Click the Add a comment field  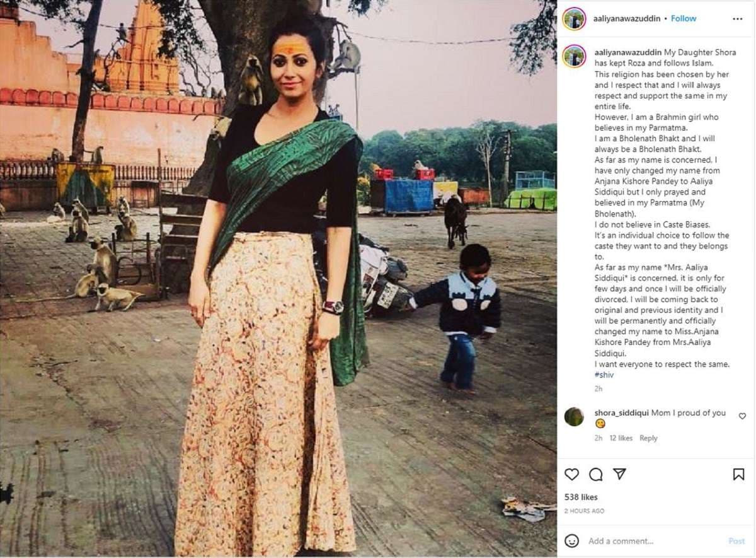(x=655, y=541)
